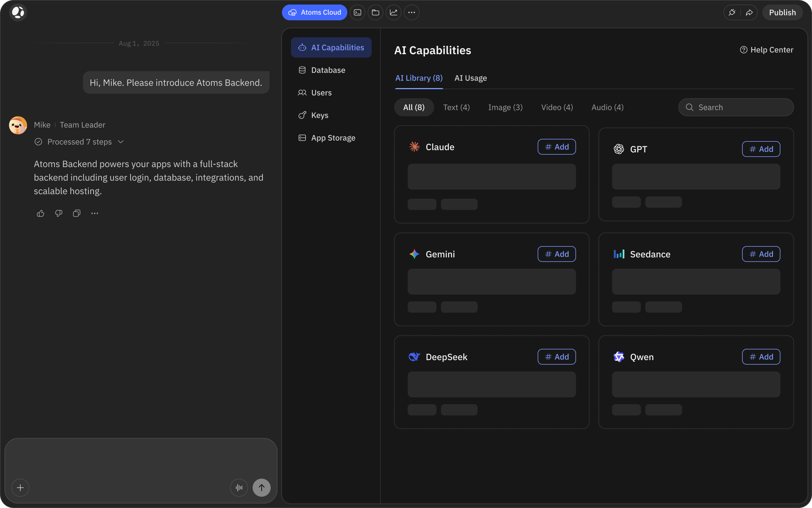Like Mike's response with thumbs up
This screenshot has height=508, width=812.
tap(41, 213)
